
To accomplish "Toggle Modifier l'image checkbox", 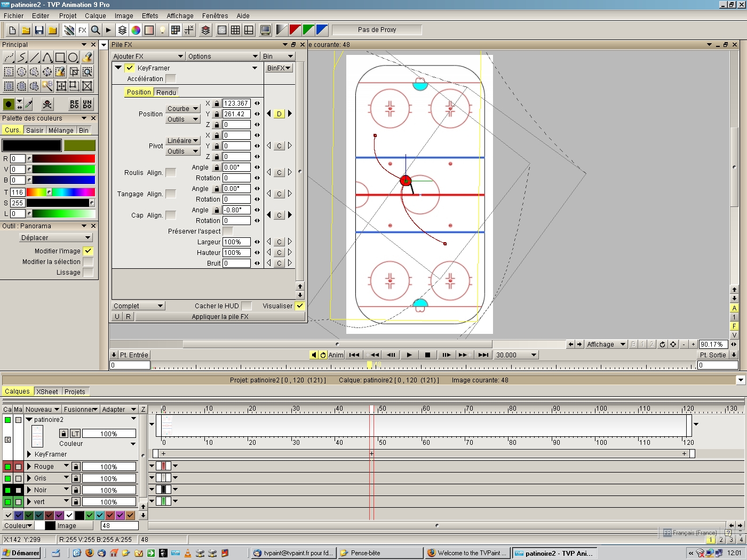I will (89, 251).
